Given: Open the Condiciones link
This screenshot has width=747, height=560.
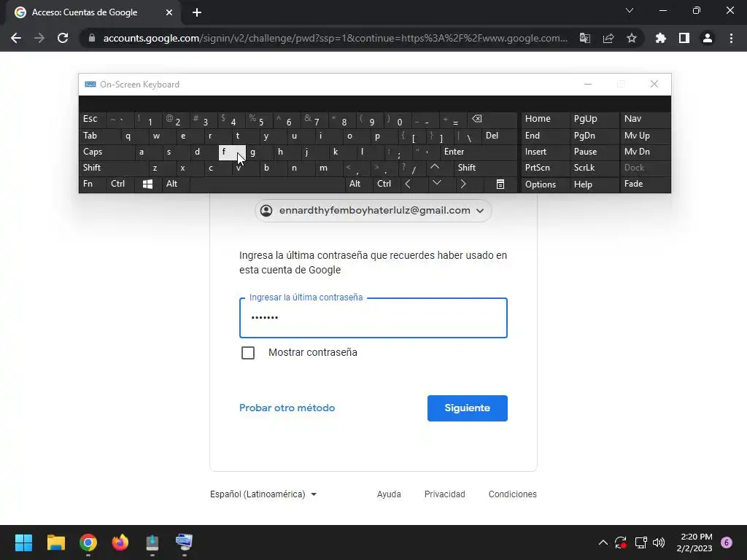Looking at the screenshot, I should [513, 494].
